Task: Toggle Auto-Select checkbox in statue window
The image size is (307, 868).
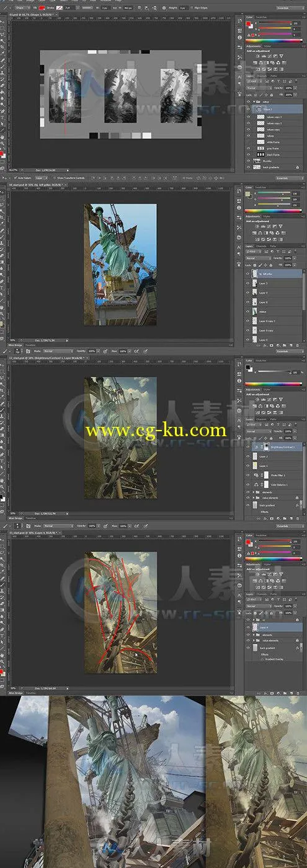Action: (14, 177)
